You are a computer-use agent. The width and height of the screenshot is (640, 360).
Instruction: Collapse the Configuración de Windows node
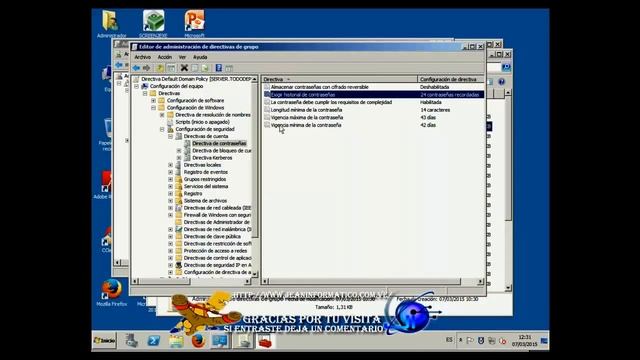pyautogui.click(x=153, y=108)
